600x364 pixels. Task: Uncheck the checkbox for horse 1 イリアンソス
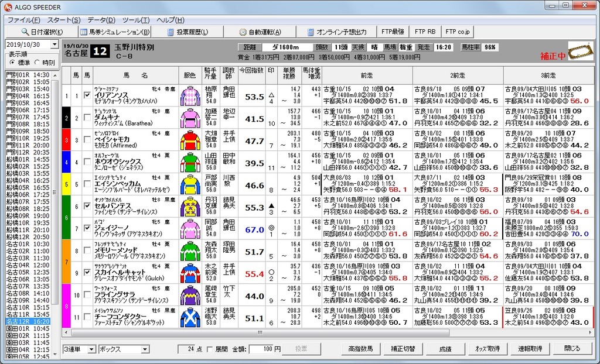(87, 95)
